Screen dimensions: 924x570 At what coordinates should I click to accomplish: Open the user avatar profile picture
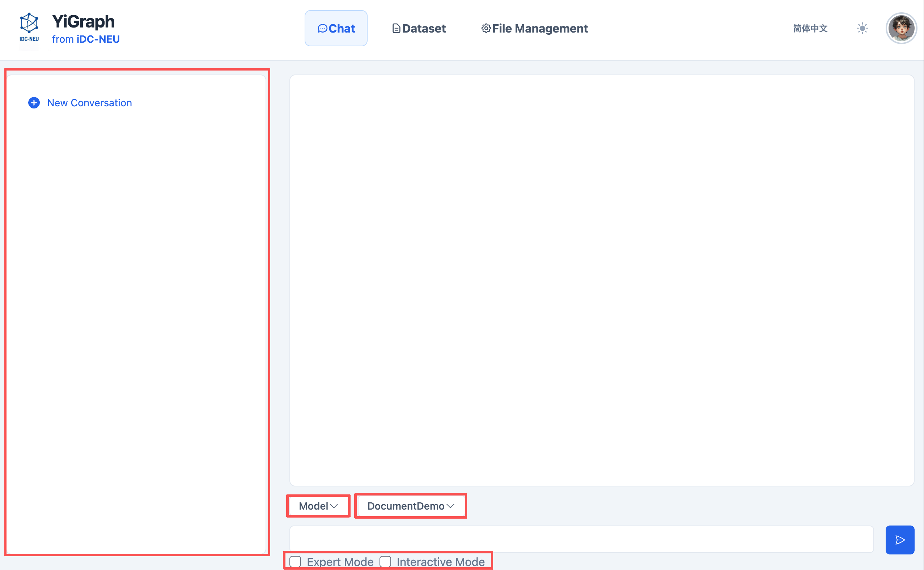pos(901,28)
